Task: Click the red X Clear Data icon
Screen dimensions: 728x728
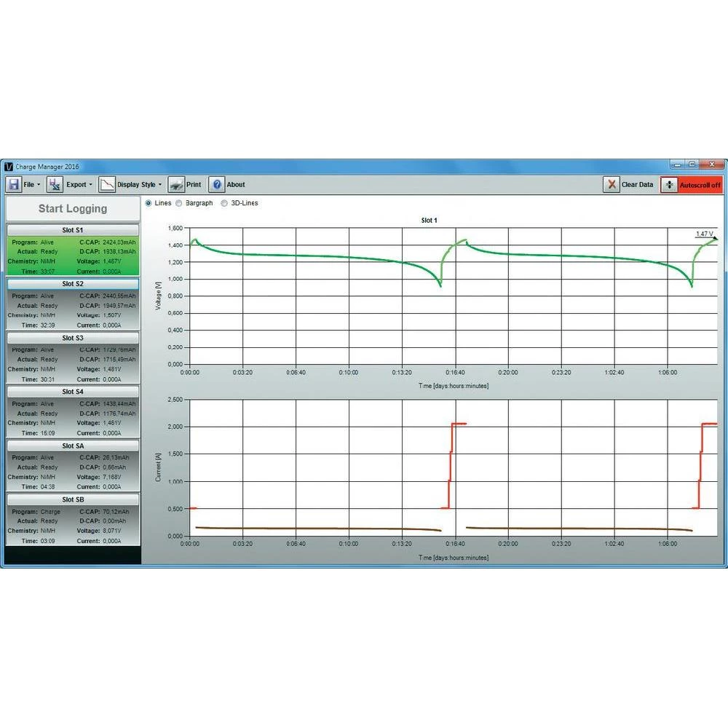Action: point(612,185)
